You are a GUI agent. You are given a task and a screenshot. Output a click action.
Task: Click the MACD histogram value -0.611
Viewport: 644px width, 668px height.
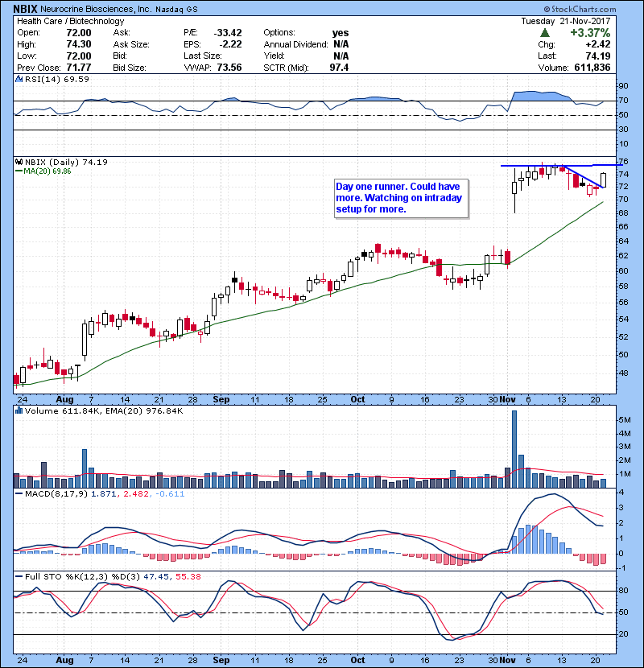coord(170,494)
